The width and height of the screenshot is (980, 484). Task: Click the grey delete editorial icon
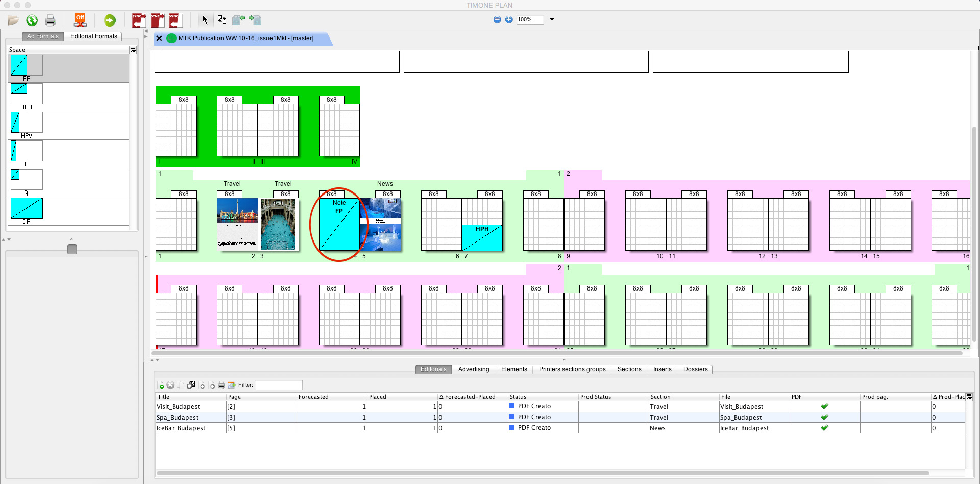[170, 385]
